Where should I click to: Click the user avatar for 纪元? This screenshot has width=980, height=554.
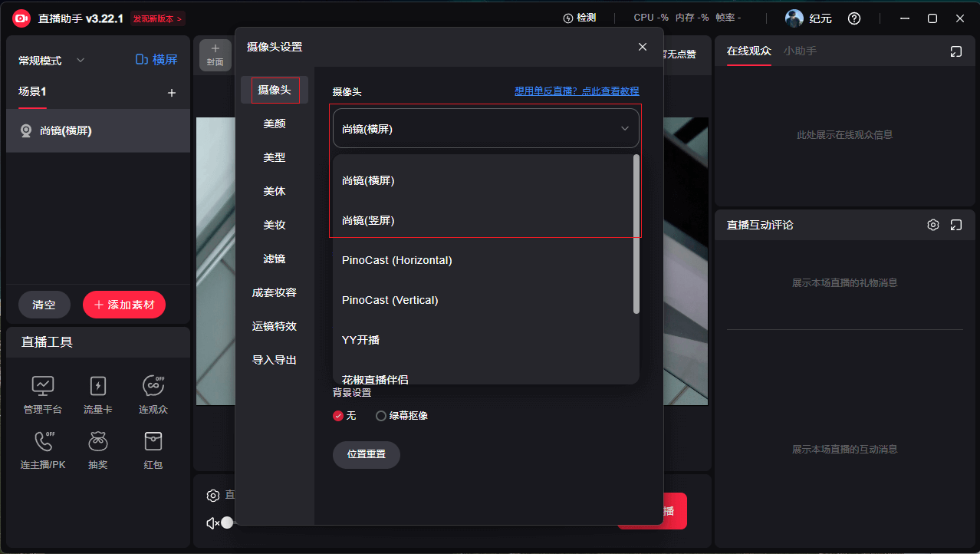[x=794, y=18]
